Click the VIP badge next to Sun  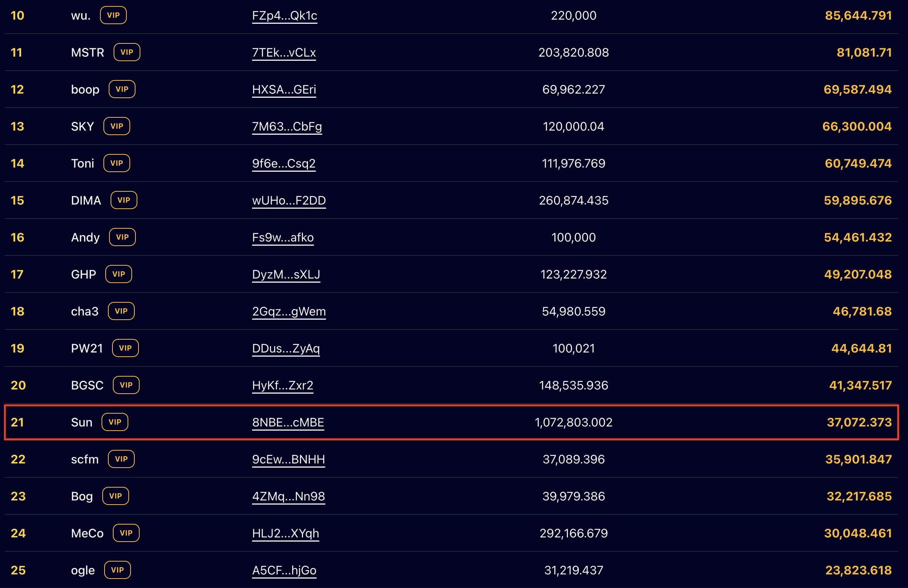coord(114,422)
